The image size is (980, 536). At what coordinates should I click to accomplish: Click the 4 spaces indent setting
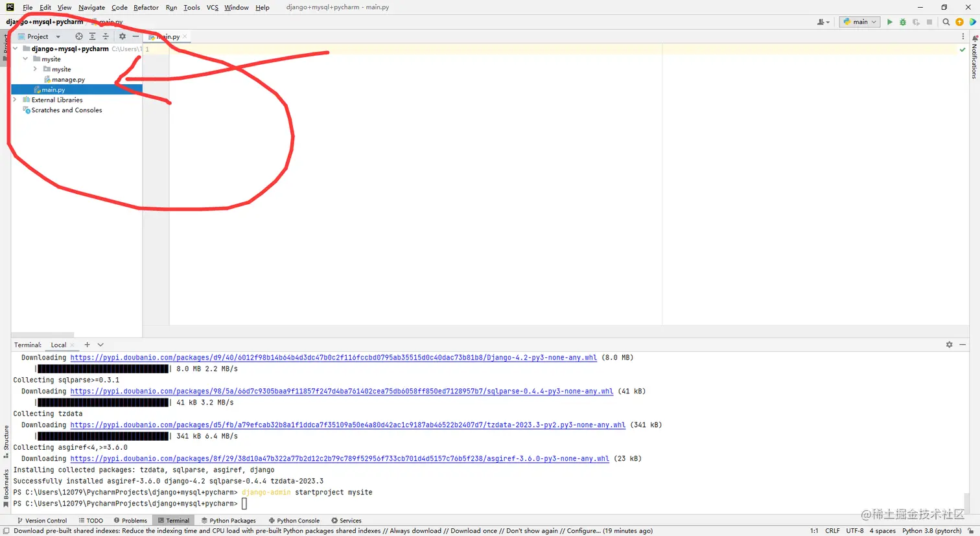tap(882, 531)
